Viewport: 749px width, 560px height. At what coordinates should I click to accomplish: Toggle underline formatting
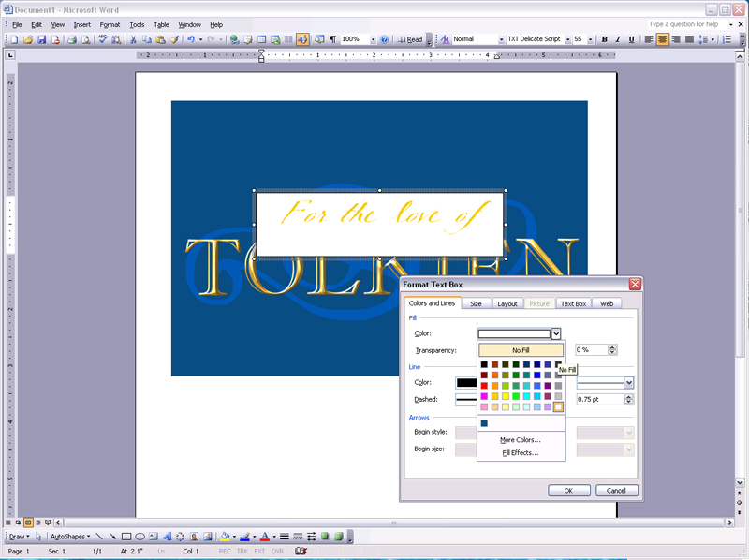point(631,39)
